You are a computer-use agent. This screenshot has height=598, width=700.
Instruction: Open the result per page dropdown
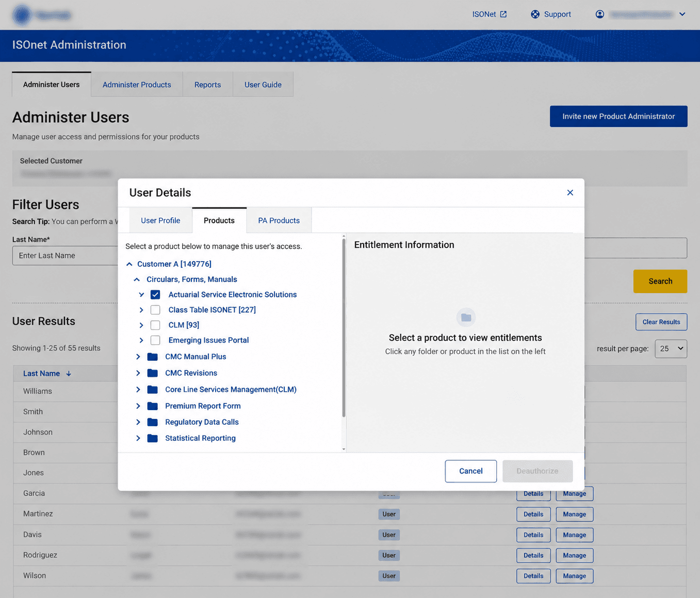pos(671,349)
